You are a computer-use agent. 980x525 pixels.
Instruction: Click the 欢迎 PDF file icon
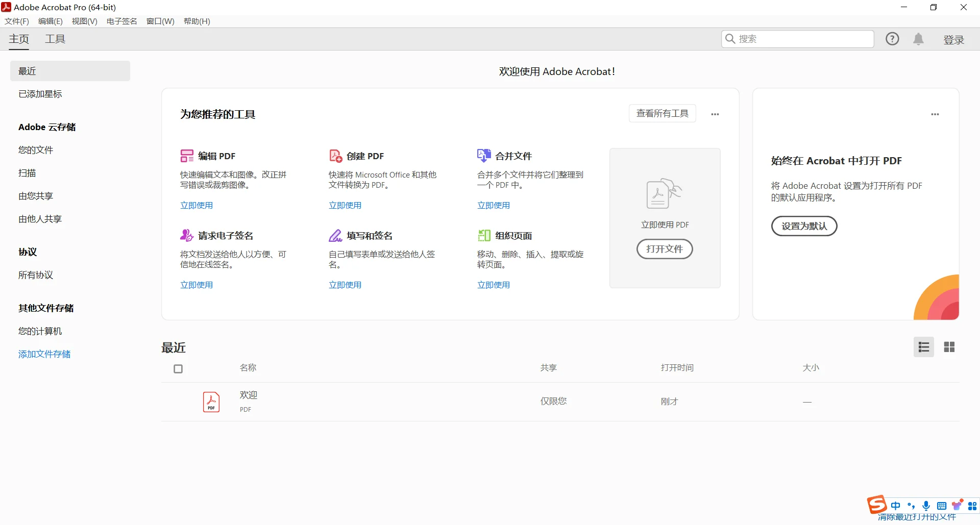[211, 402]
